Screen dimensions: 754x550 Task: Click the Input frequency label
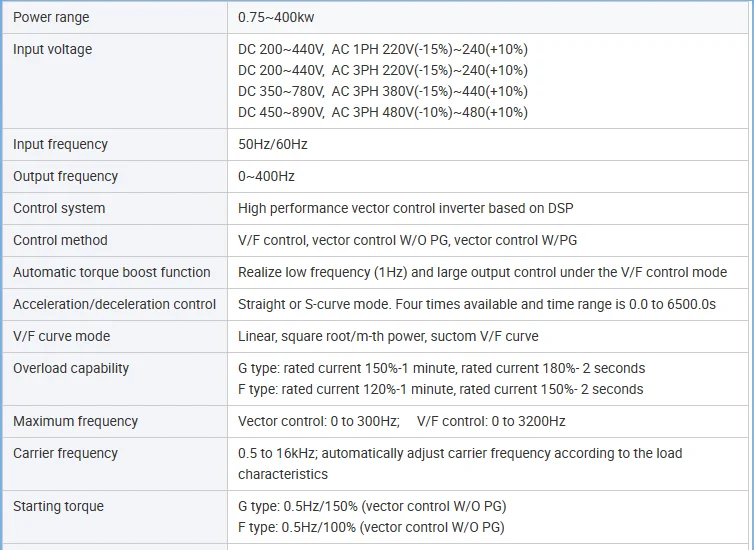coord(60,144)
